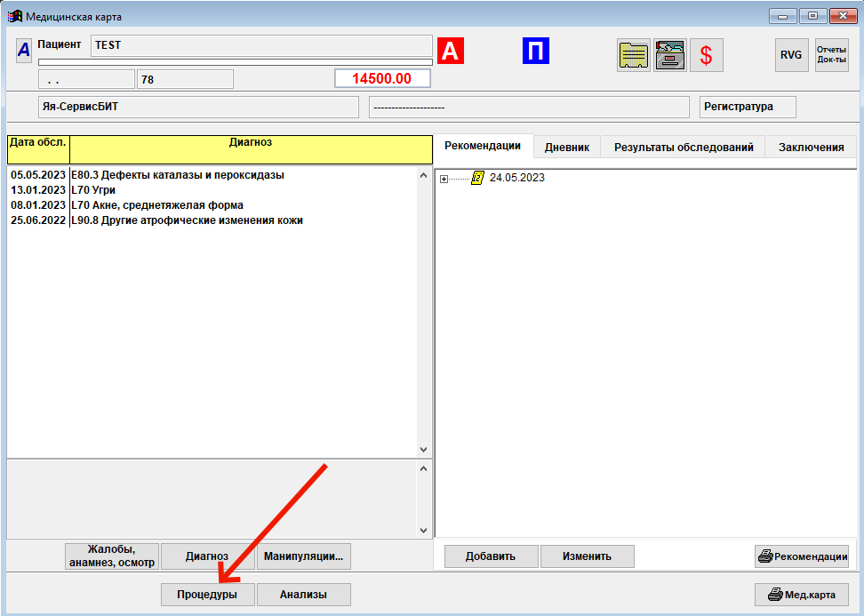Viewport: 864px width, 616px height.
Task: Click the 14500.00 balance field
Action: click(382, 78)
